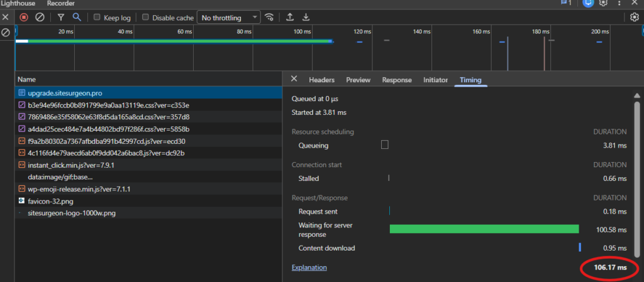
Task: Click CSS icon of a4dad25cec484e7a4b44802bd97f286f.css
Action: tap(22, 129)
